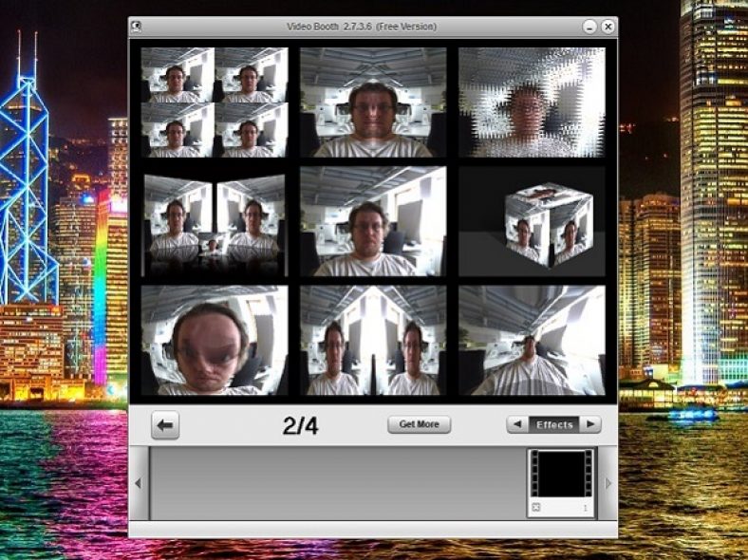Click the 2/4 page indicator text

[x=300, y=425]
